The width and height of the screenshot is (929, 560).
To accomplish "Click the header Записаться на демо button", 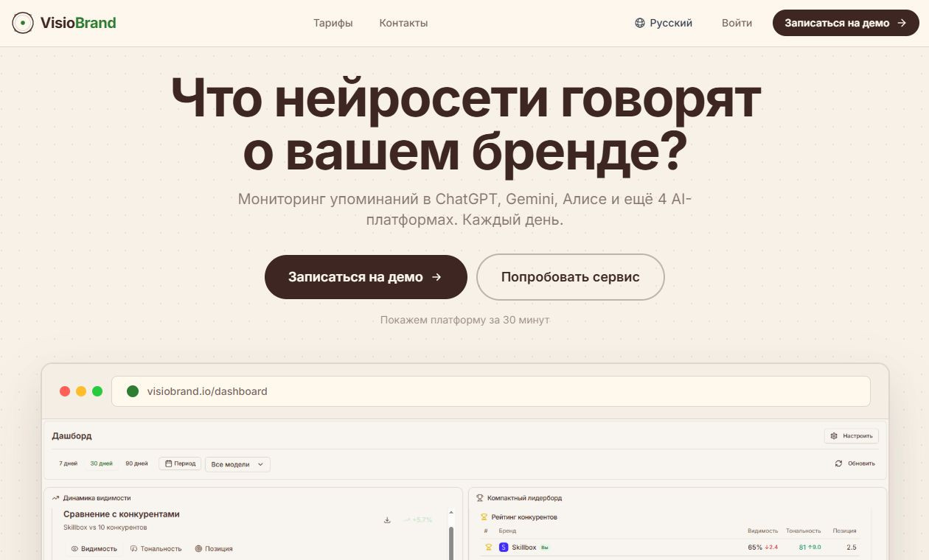I will (846, 23).
